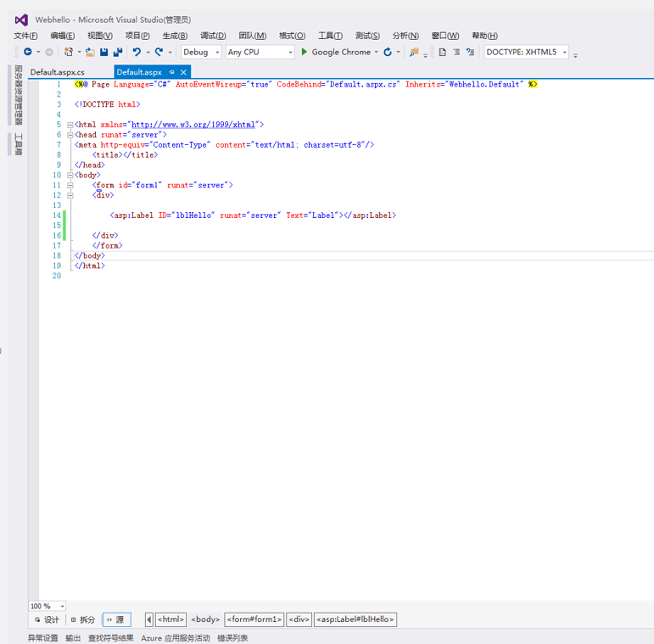Screen dimensions: 654x644
Task: Select <form#form1> in the tag breadcrumb
Action: (x=254, y=620)
